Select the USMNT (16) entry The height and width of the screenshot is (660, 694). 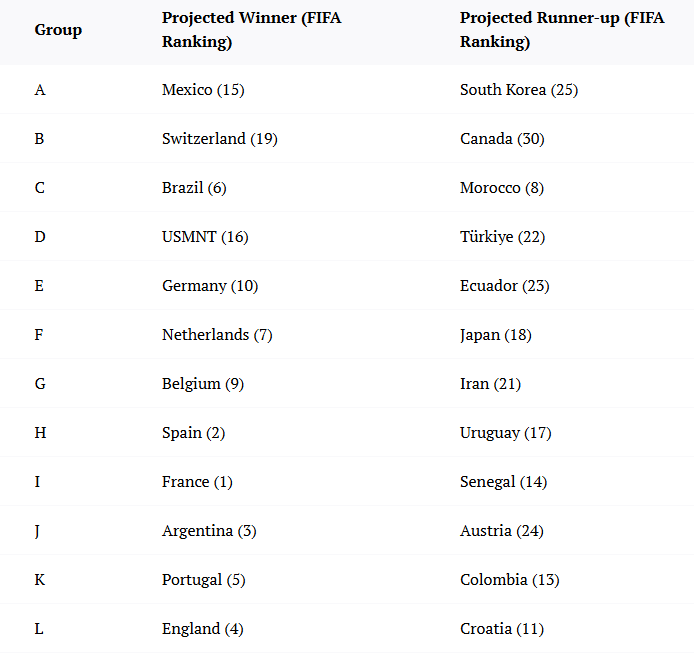pyautogui.click(x=205, y=237)
